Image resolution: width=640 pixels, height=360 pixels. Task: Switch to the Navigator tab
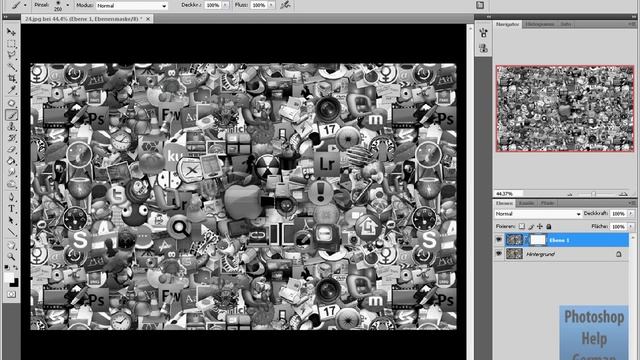click(507, 24)
